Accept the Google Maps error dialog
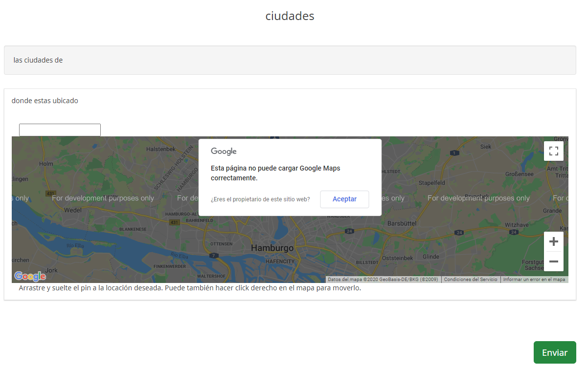588x369 pixels. point(344,199)
